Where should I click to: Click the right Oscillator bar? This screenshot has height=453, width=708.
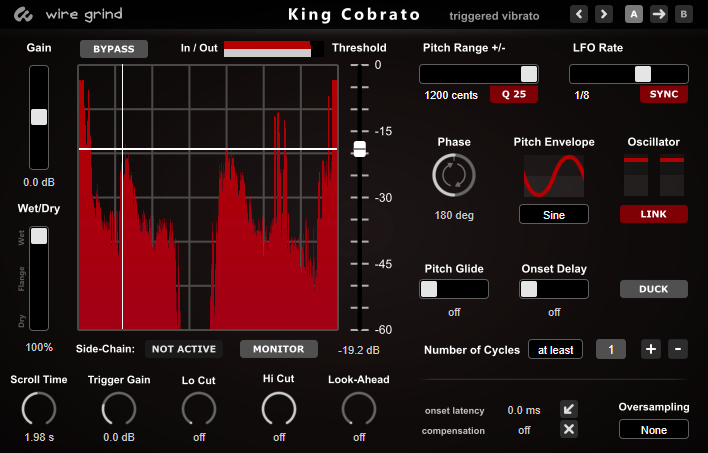tap(672, 176)
